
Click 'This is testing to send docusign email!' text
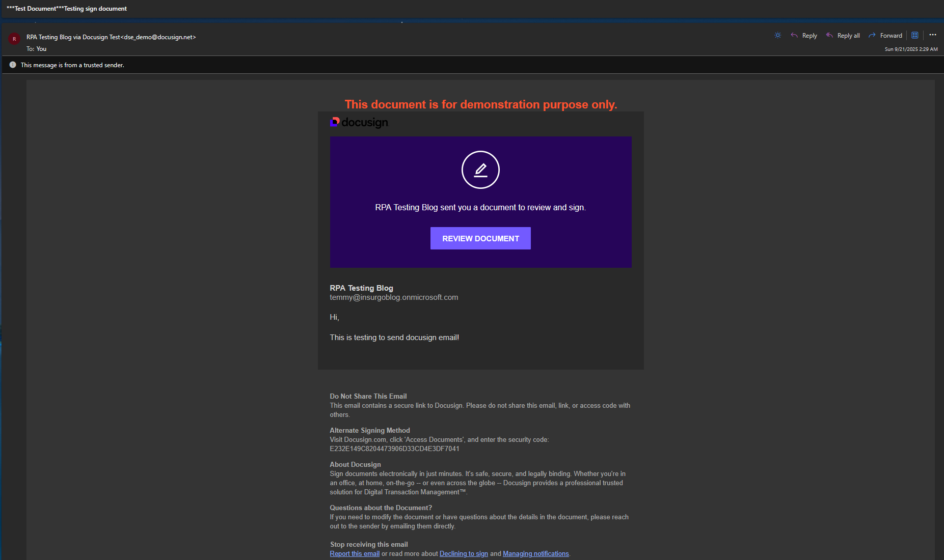pyautogui.click(x=394, y=338)
